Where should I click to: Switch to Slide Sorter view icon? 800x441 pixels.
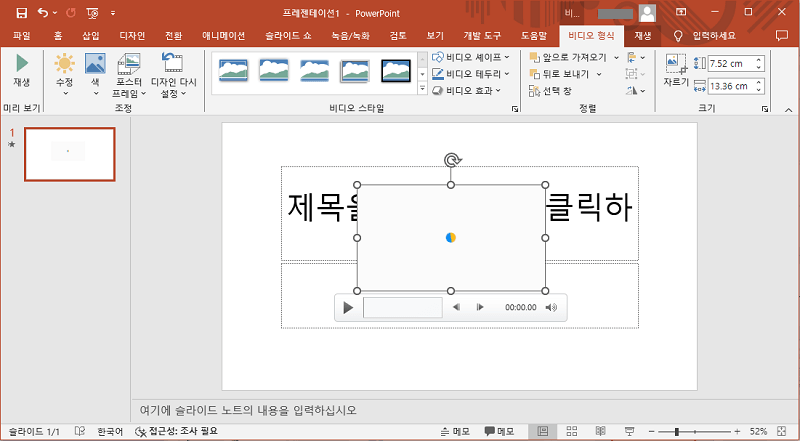[572, 431]
